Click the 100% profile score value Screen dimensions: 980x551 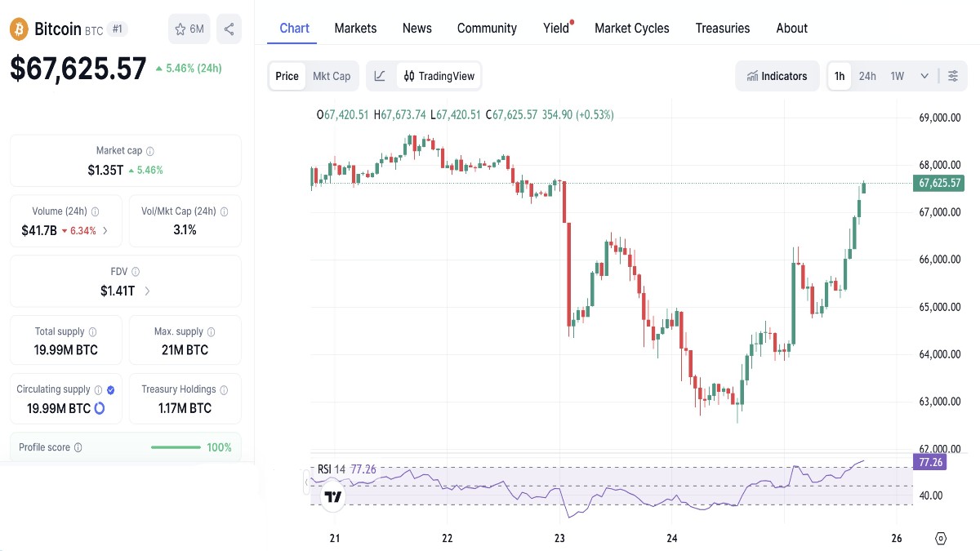coord(219,447)
